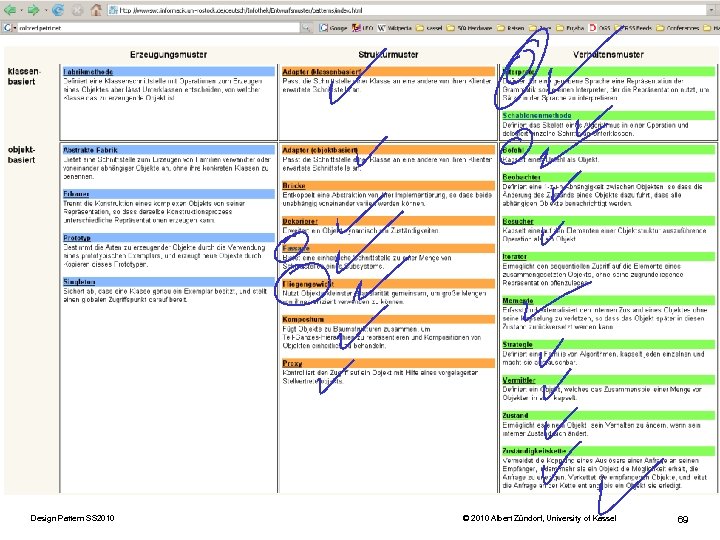This screenshot has width=720, height=540.
Task: Open the Google bookmark
Action: 334,28
